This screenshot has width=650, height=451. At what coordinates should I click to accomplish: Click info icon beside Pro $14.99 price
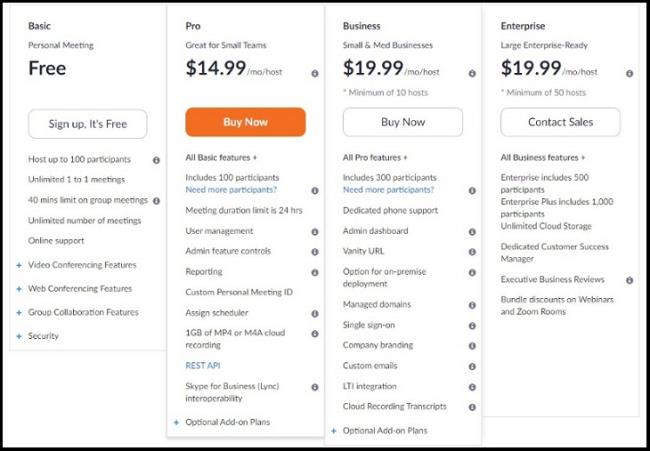tap(314, 73)
